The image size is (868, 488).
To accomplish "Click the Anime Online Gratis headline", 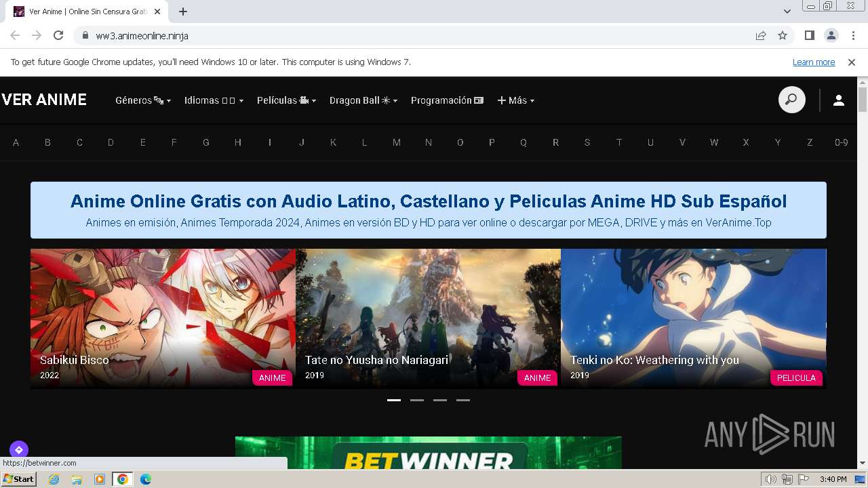I will coord(429,201).
